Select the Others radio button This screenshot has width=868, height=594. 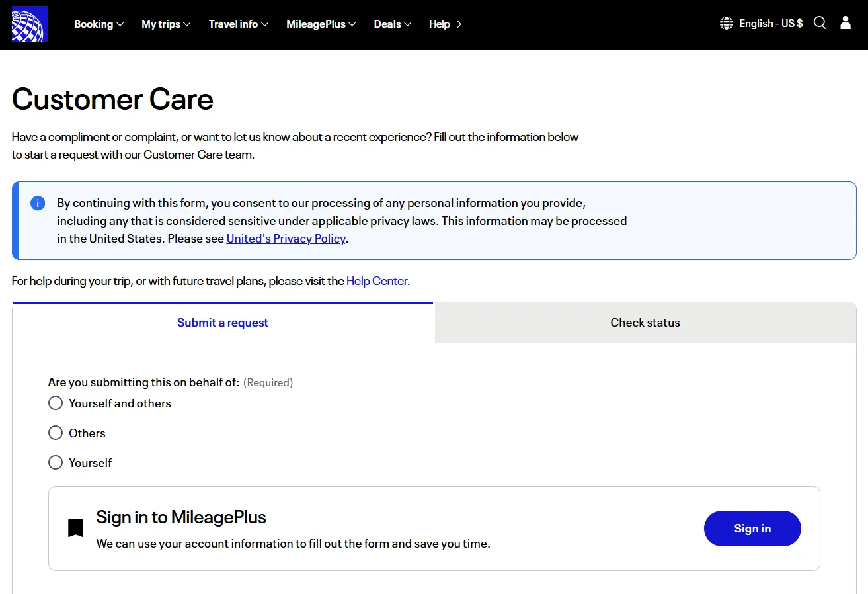tap(56, 433)
